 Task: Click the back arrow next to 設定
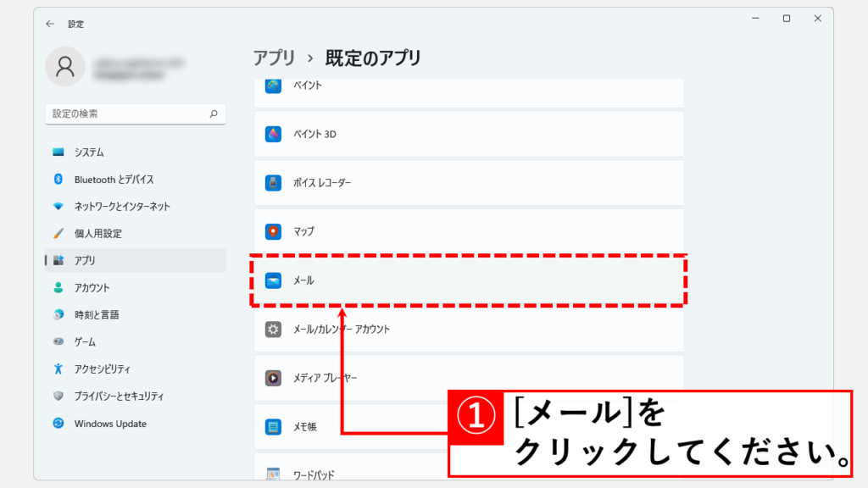point(50,24)
